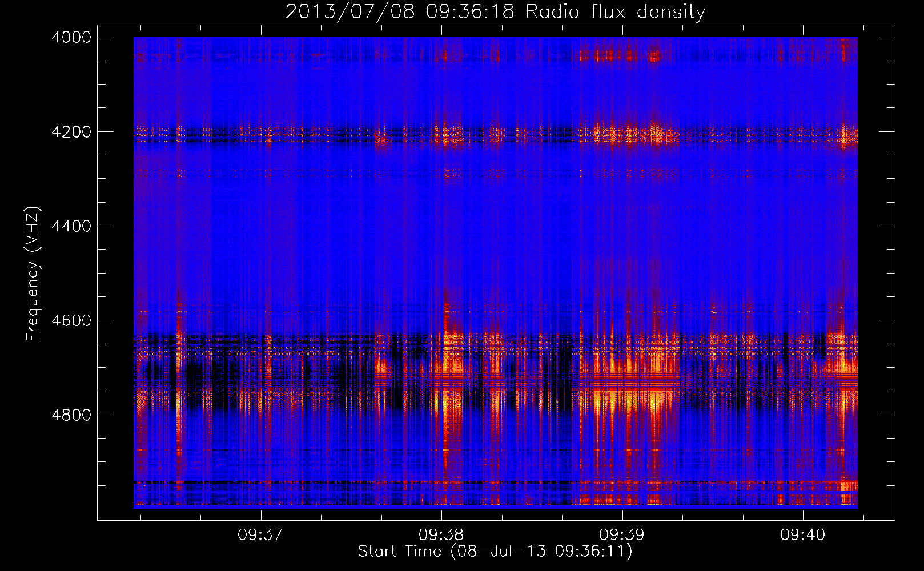The height and width of the screenshot is (571, 924).
Task: Select the 4000 frequency axis label
Action: pos(71,37)
